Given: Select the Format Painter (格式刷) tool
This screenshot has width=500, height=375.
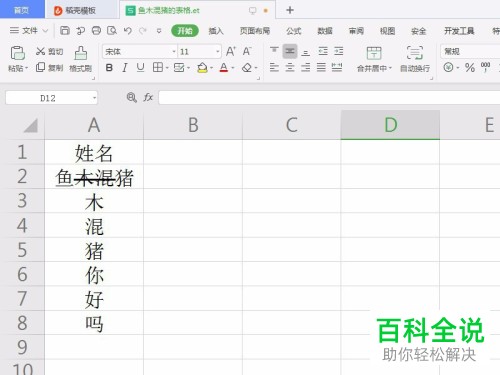Looking at the screenshot, I should [81, 59].
